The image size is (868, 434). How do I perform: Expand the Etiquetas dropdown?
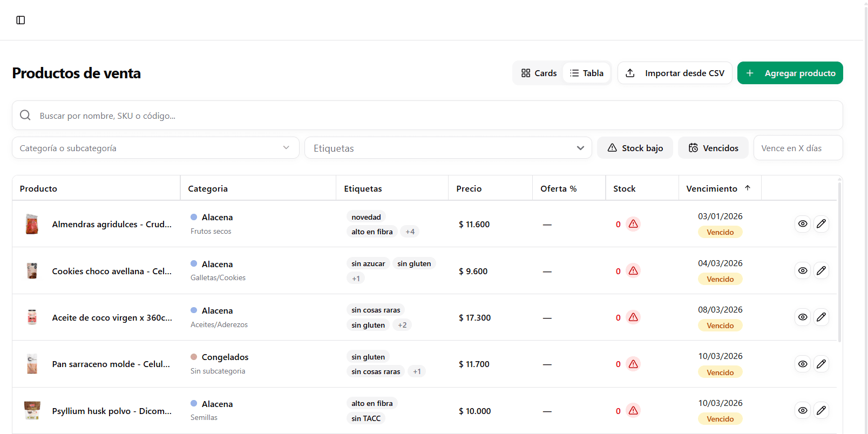(448, 148)
